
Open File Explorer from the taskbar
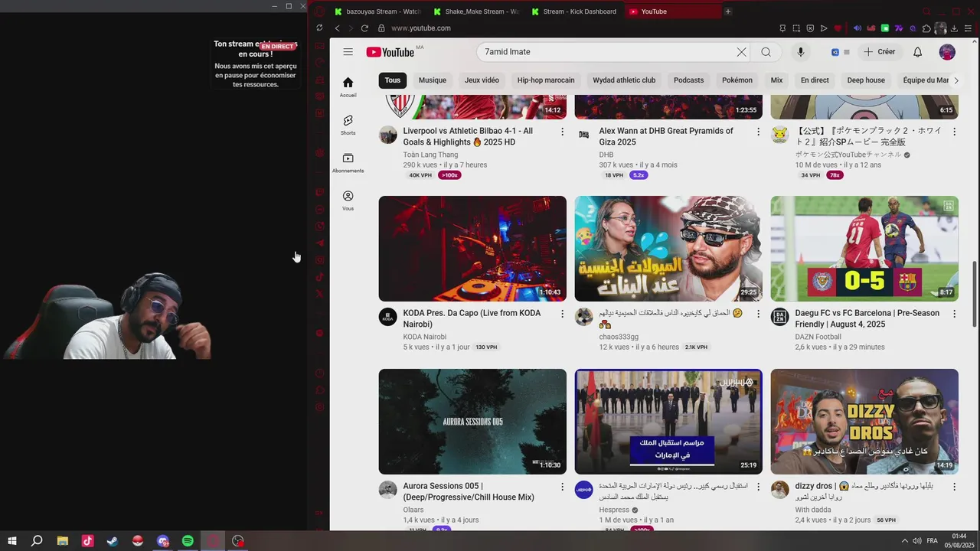(x=63, y=541)
